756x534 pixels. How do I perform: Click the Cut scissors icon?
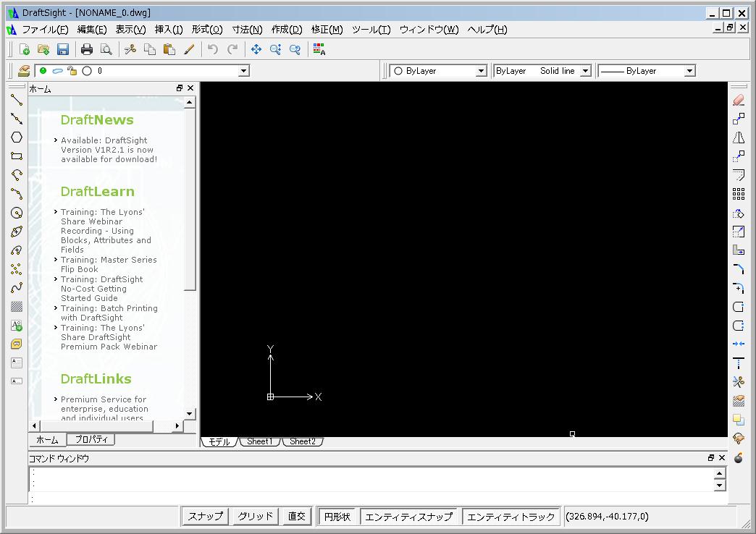(x=130, y=49)
